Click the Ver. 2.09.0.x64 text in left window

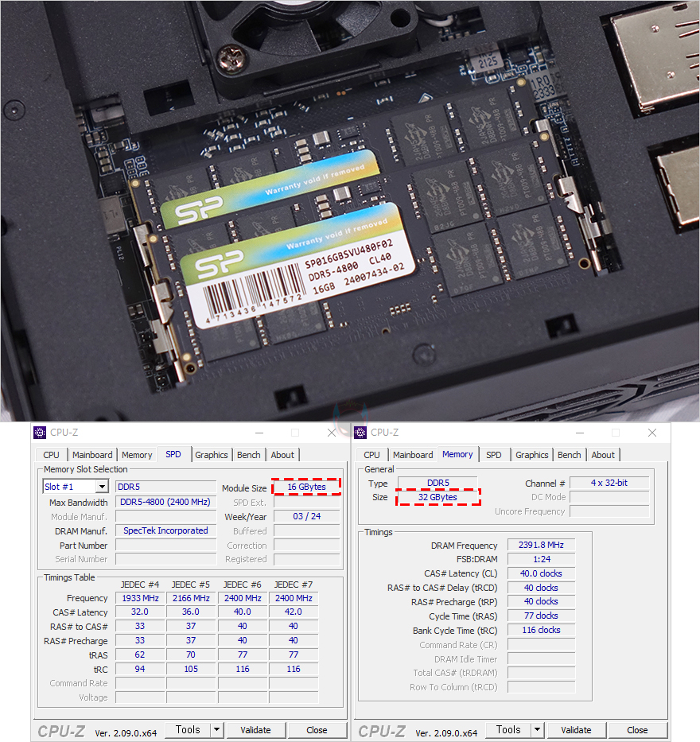coord(126,733)
